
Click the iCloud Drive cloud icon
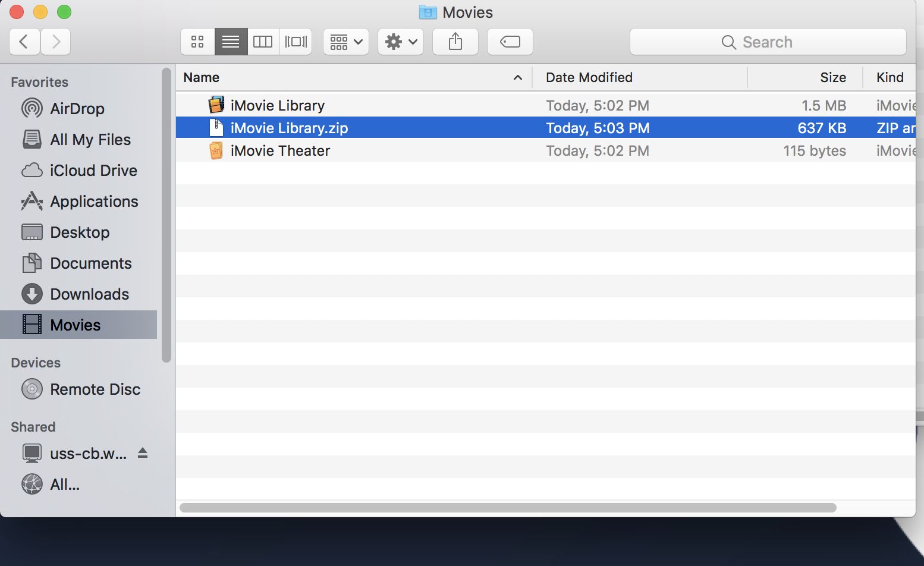point(32,171)
